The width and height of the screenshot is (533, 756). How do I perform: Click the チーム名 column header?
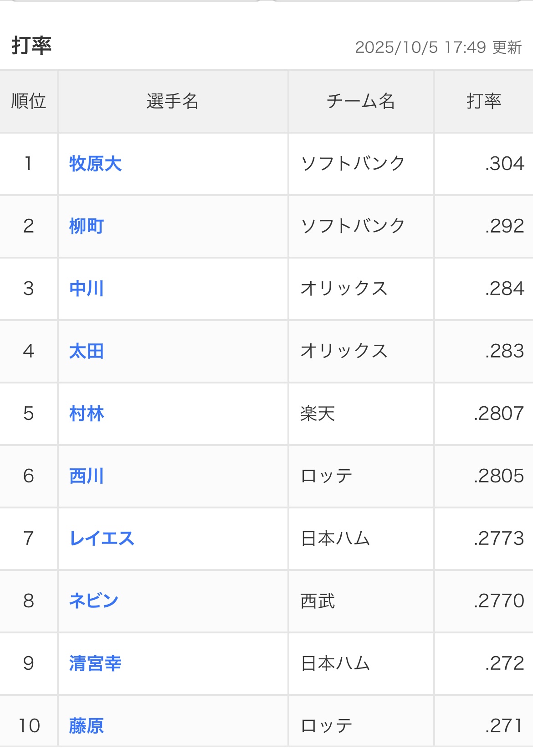pos(361,101)
